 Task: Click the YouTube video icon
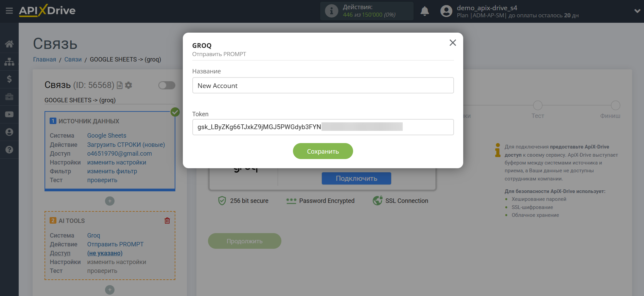tap(9, 115)
